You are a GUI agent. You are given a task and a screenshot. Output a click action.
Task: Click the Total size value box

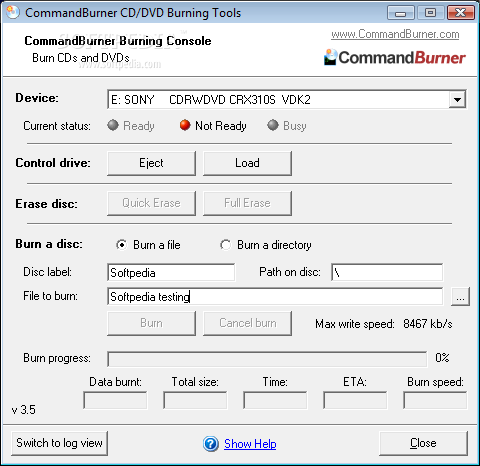tap(195, 400)
